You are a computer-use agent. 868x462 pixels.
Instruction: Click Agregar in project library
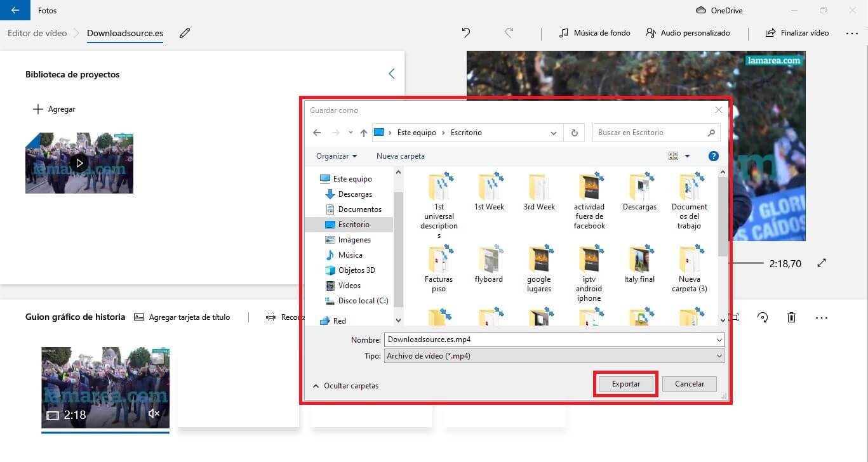click(54, 109)
